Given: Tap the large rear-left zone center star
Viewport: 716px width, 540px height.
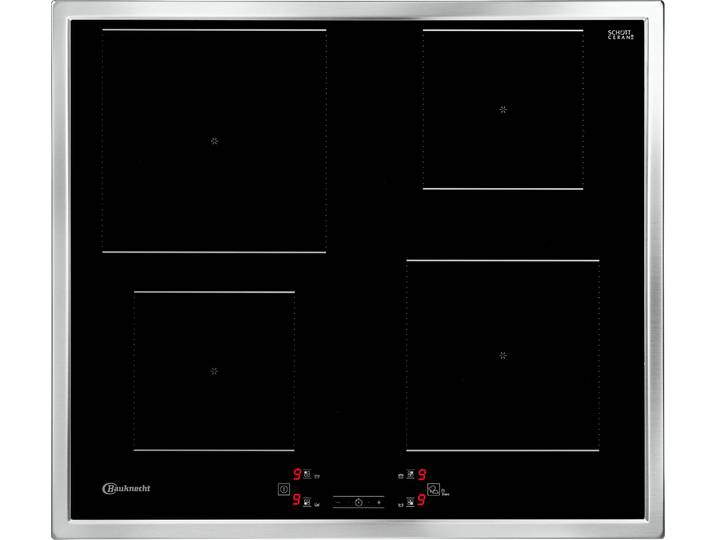Looking at the screenshot, I should 214,141.
